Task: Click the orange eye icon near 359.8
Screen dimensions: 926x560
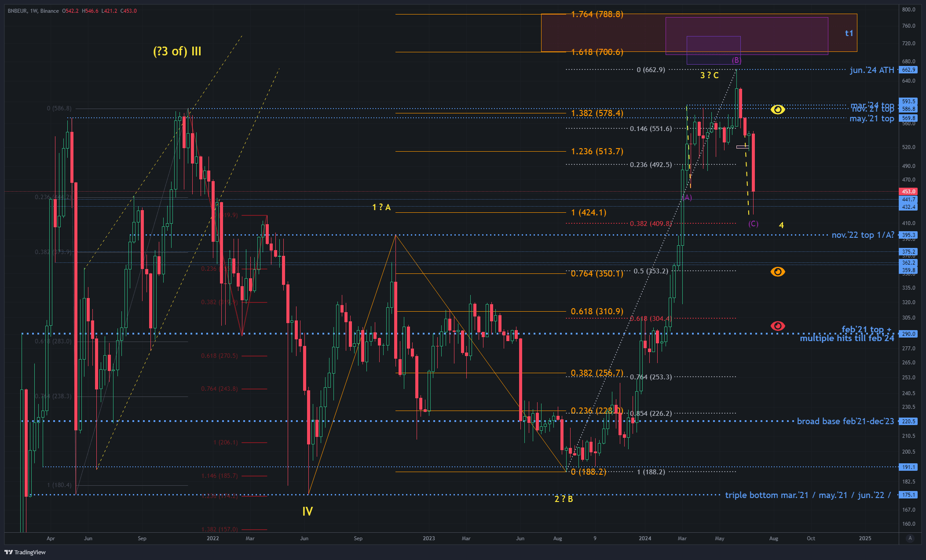Action: 777,272
